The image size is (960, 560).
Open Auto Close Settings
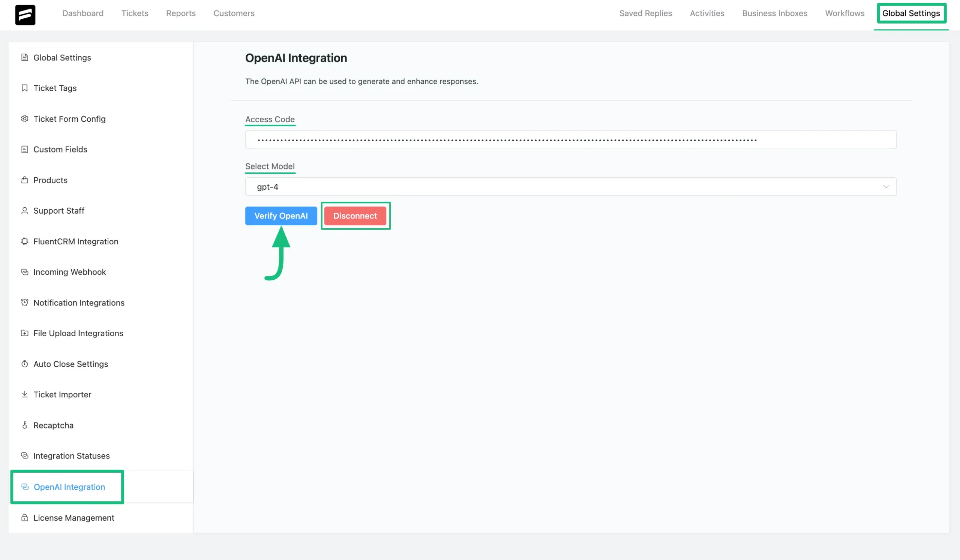pos(101,364)
